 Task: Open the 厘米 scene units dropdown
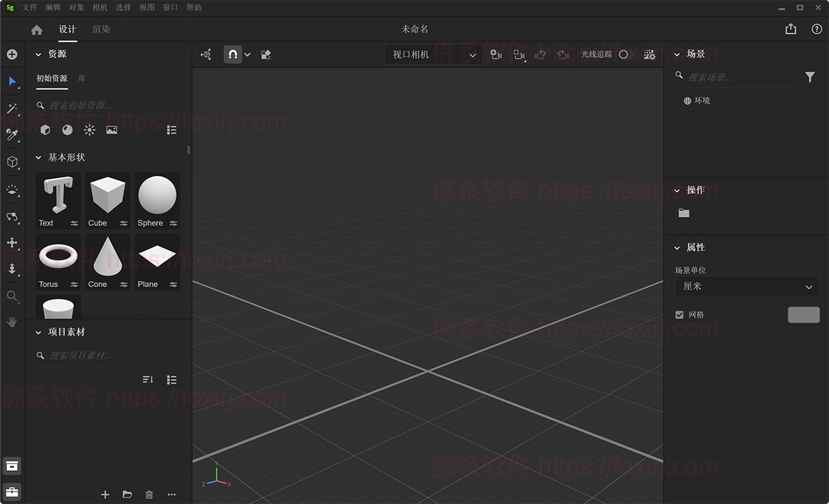(746, 287)
